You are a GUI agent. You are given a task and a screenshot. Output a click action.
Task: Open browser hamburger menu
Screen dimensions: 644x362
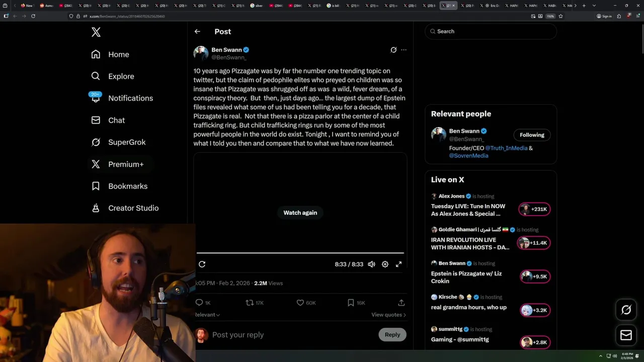point(638,16)
